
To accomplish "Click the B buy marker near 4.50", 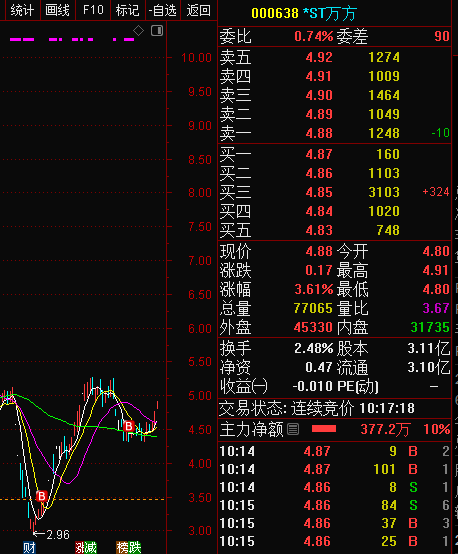I will tap(129, 426).
